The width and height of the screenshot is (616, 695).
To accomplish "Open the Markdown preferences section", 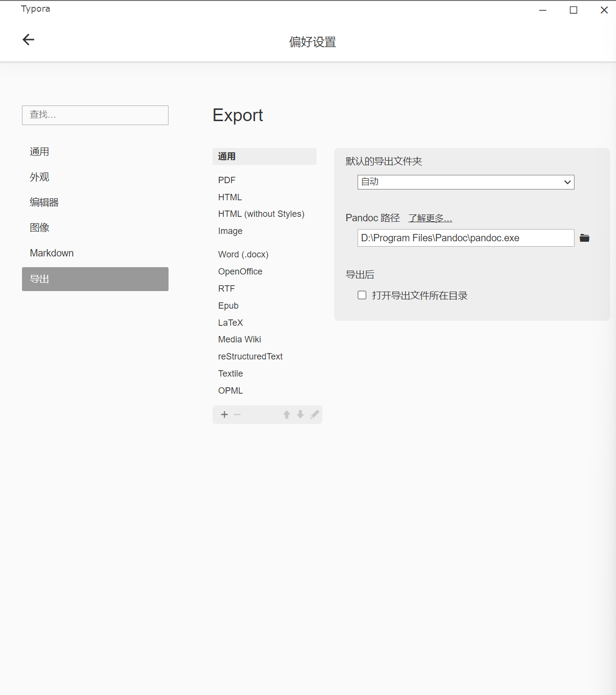I will point(95,253).
